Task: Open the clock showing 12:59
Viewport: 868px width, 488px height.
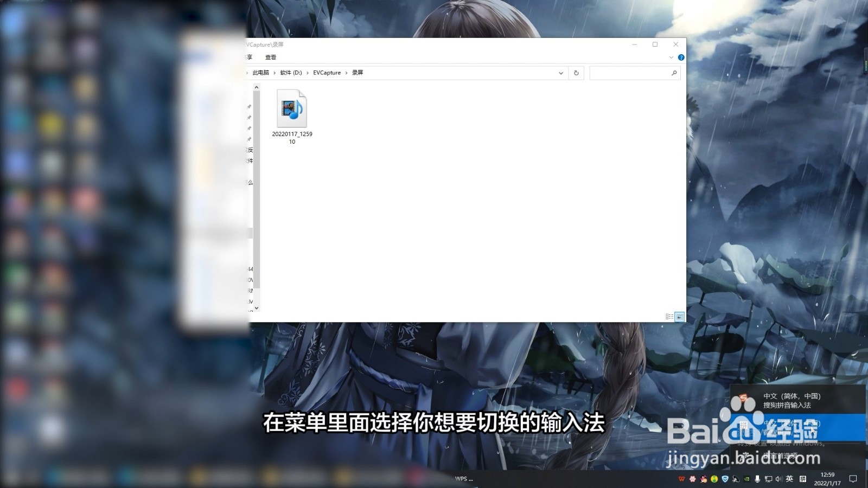Action: click(x=827, y=479)
